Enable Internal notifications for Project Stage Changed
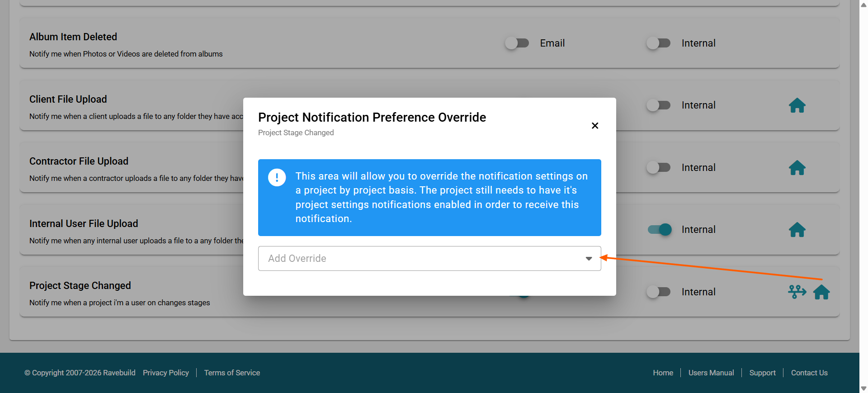 658,292
